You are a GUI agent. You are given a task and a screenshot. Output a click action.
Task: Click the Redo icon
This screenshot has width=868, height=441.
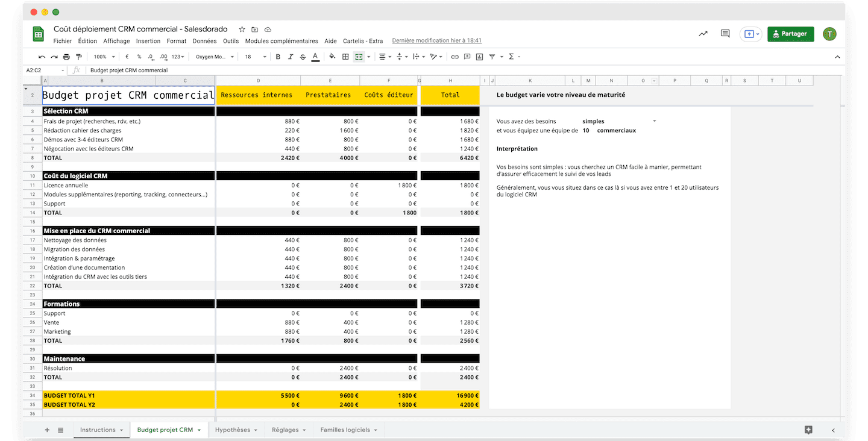tap(54, 57)
